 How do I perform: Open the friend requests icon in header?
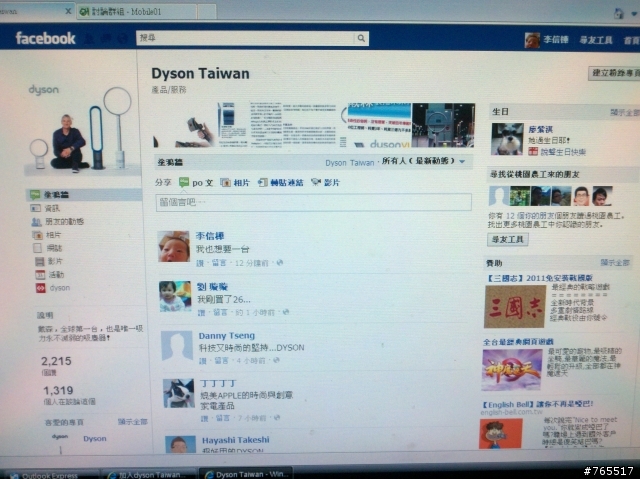(x=90, y=39)
